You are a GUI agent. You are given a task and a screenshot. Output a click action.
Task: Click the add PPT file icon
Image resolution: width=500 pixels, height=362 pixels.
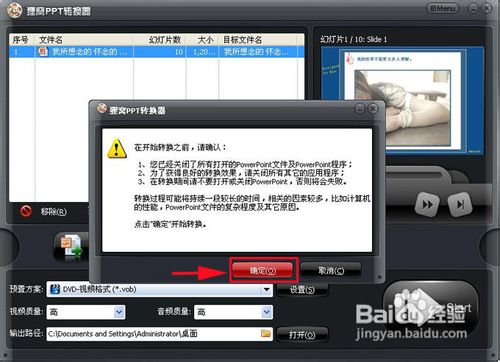(71, 247)
